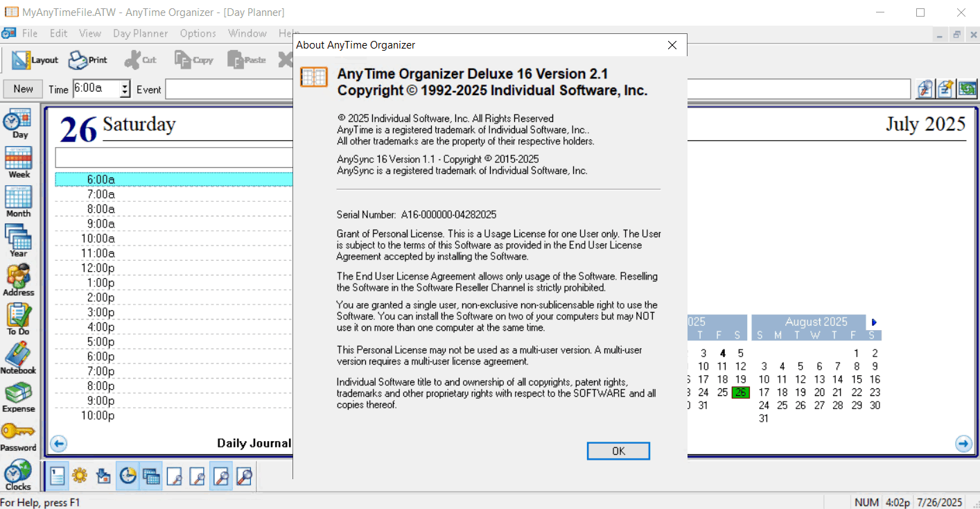Open the Password manager key icon

[x=19, y=435]
